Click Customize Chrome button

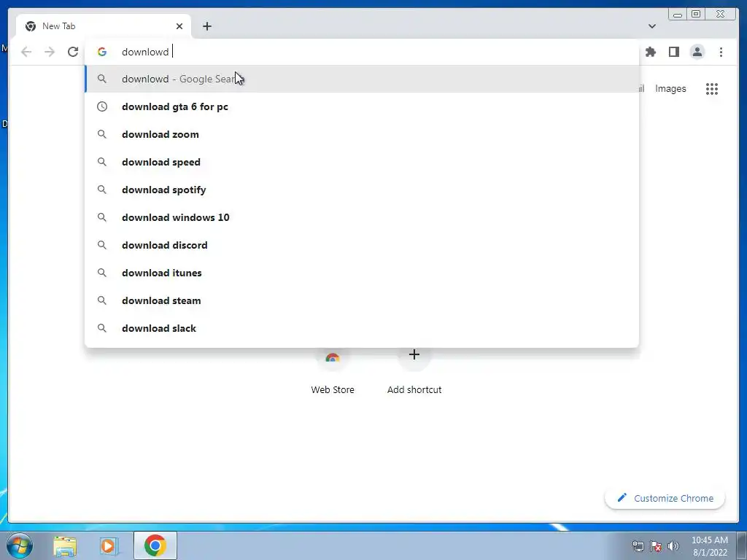point(665,498)
